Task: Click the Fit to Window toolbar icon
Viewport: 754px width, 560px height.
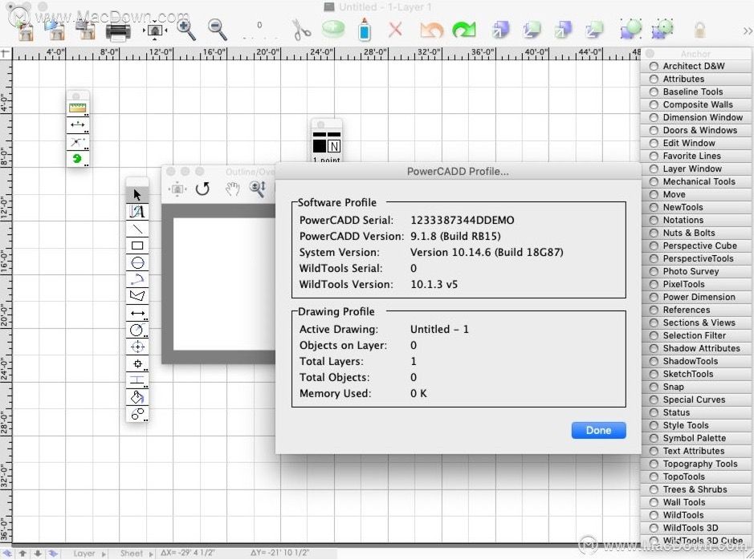Action: (155, 30)
